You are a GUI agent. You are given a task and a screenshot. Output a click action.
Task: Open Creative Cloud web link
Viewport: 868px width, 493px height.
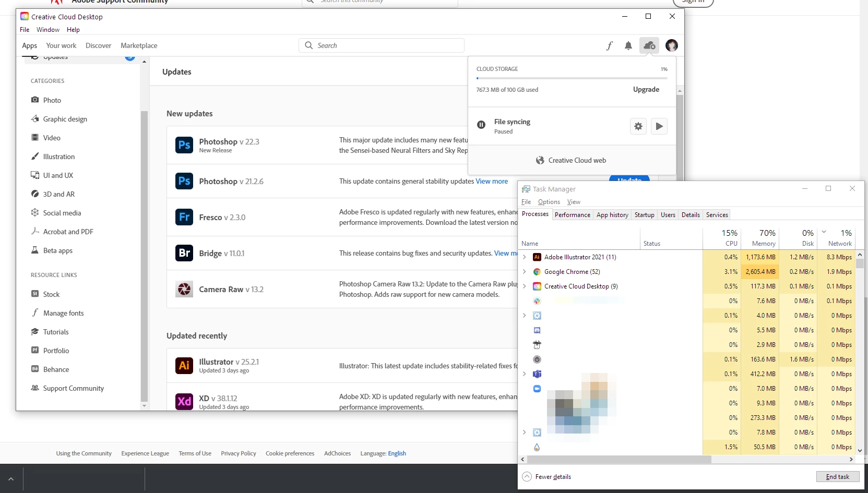572,160
